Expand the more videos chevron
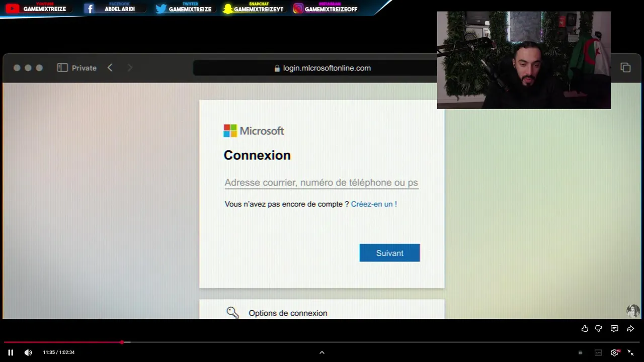 click(x=322, y=352)
